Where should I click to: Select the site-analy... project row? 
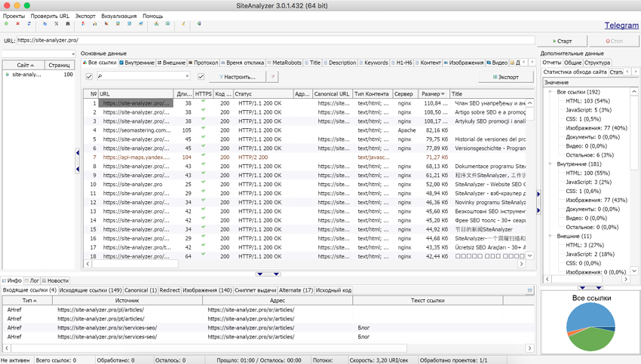coord(38,75)
